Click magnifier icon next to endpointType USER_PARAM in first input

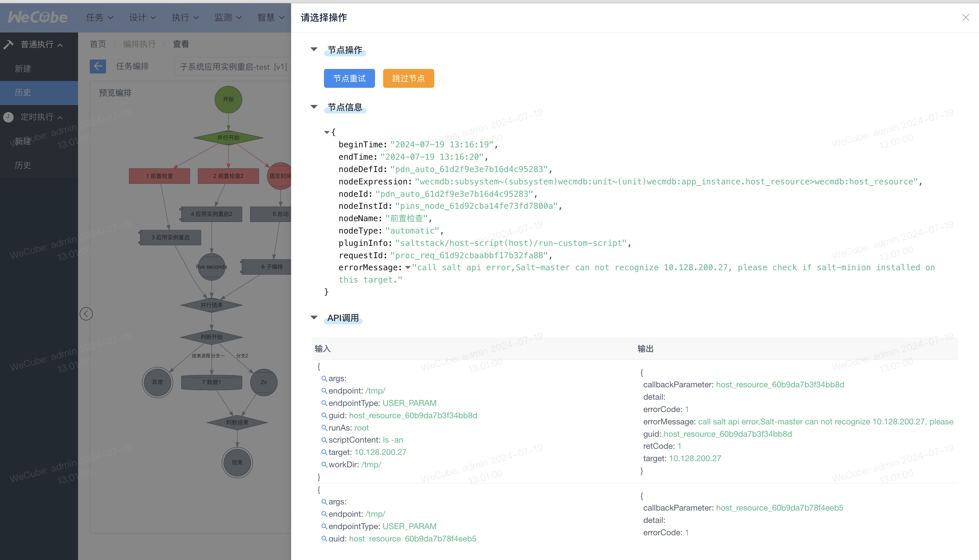coord(324,403)
